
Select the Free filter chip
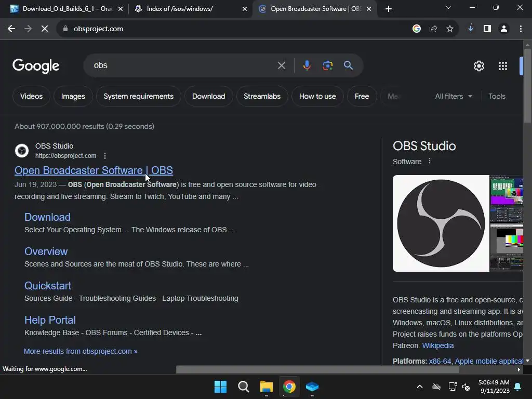coord(362,96)
